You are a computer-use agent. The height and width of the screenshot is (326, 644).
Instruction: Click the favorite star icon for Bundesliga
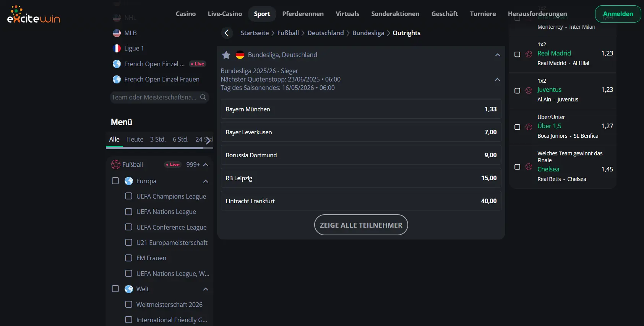pos(226,55)
